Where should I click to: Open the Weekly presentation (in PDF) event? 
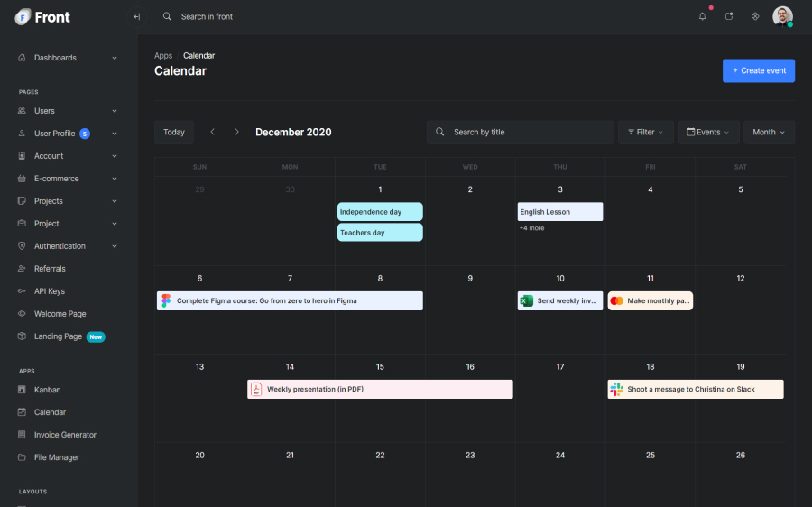point(379,389)
